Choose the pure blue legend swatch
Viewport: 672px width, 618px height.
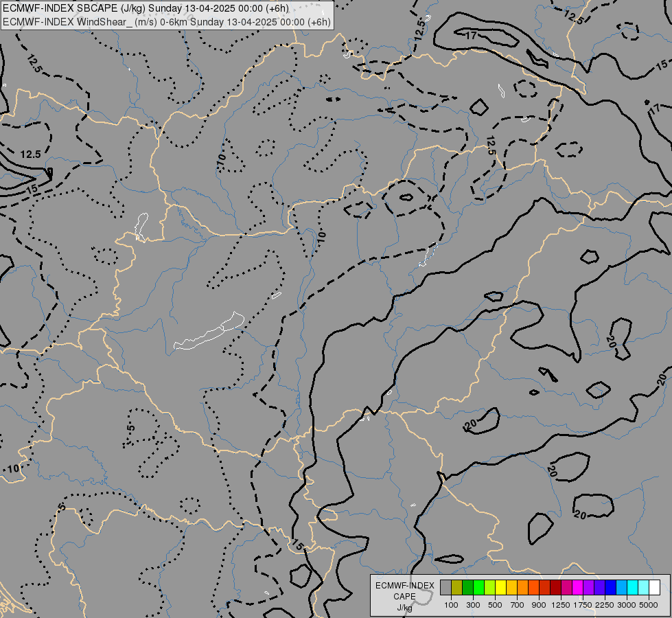click(x=611, y=587)
